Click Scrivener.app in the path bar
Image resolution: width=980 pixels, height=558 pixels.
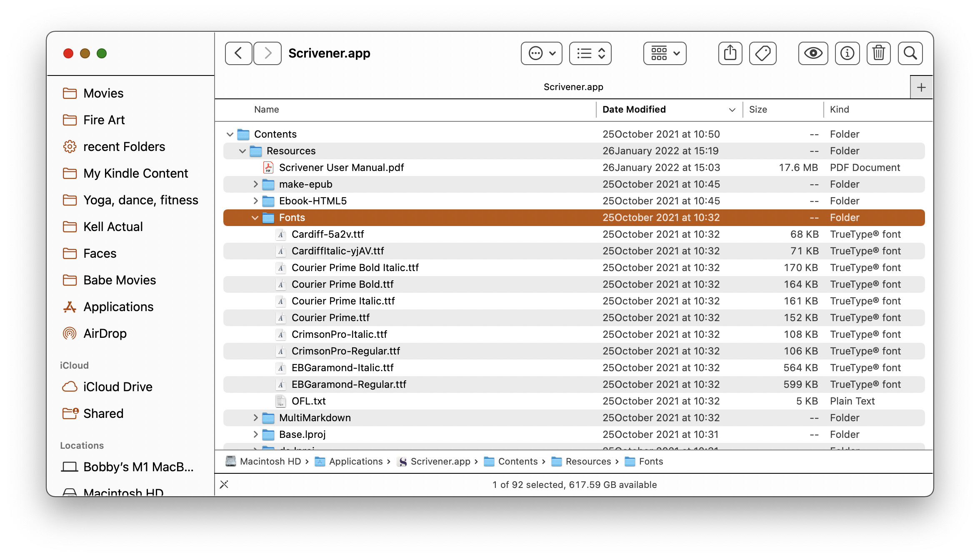click(434, 461)
